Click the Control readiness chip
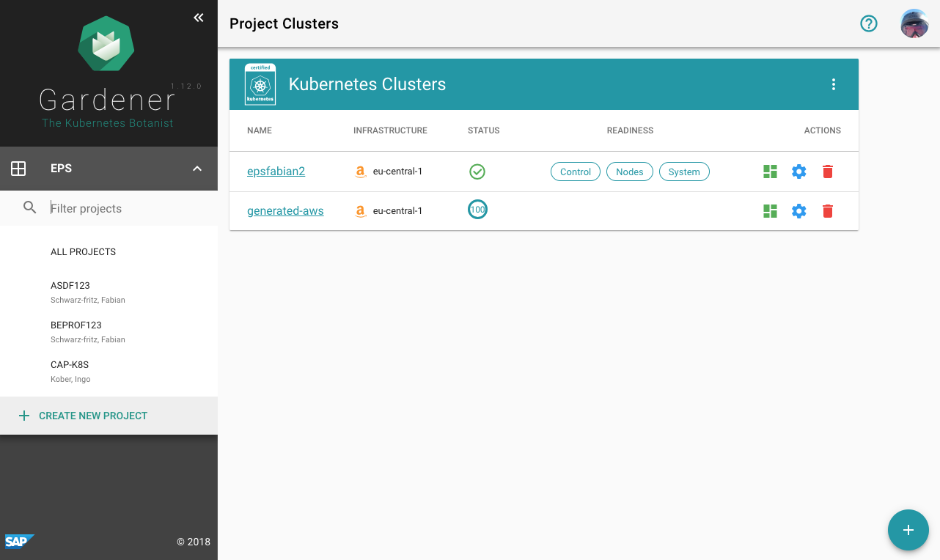 tap(576, 172)
